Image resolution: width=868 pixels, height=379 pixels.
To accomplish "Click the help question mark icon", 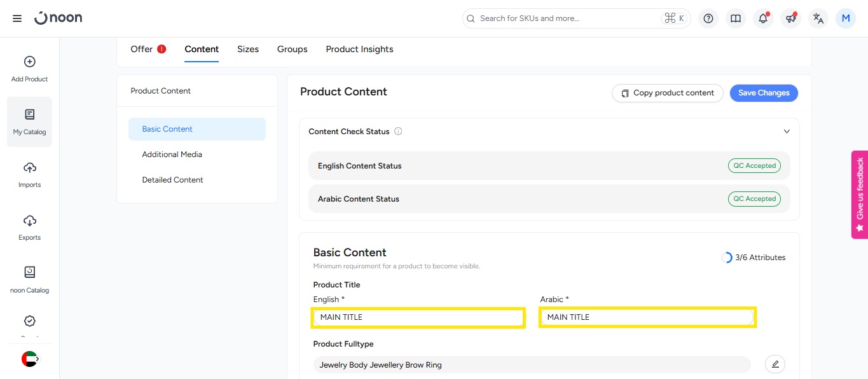I will click(x=708, y=18).
